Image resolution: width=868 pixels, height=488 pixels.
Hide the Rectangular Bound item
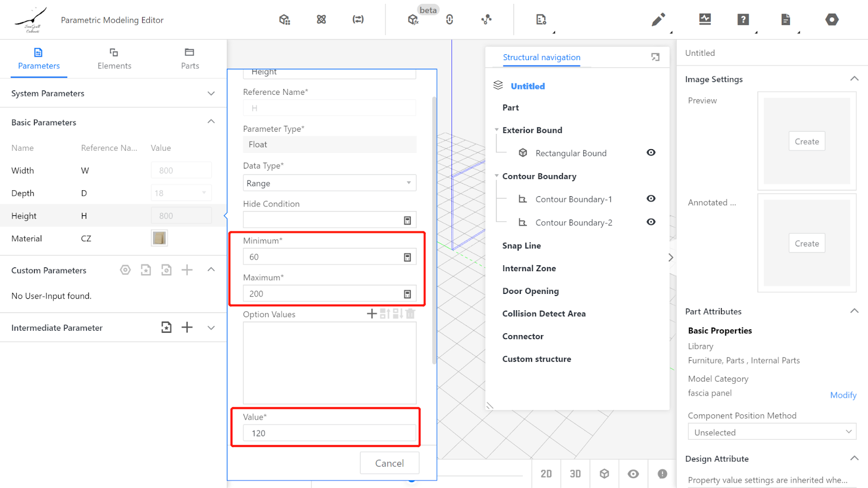(x=651, y=153)
